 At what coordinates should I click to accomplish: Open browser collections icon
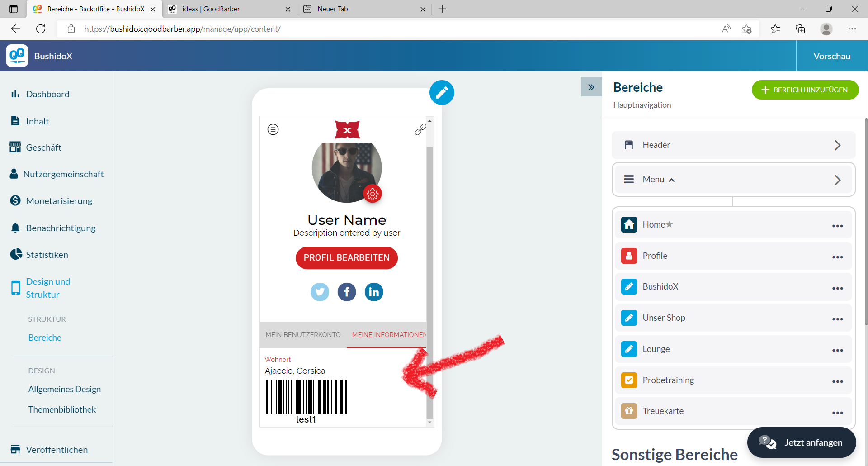[x=800, y=29]
